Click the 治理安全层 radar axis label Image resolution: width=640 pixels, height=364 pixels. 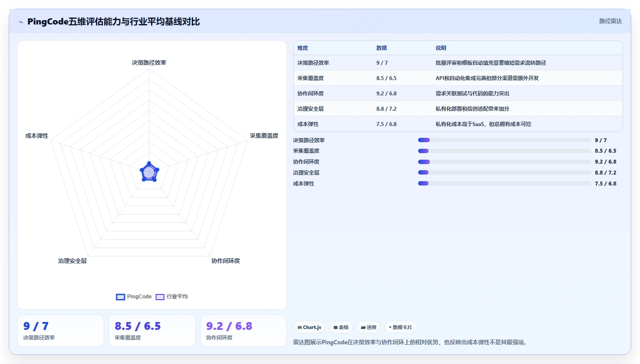[72, 261]
